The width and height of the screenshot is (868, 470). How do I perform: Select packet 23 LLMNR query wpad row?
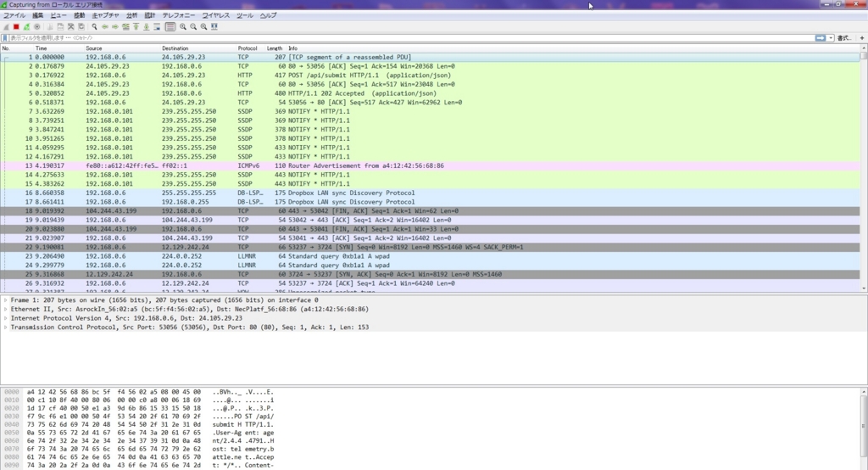(430, 256)
